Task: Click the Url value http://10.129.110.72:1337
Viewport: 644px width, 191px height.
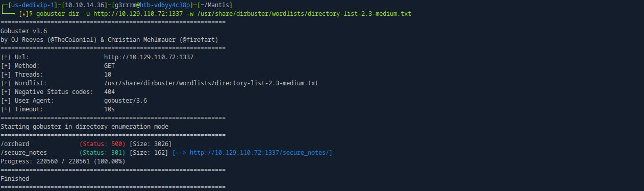Action: [148, 57]
